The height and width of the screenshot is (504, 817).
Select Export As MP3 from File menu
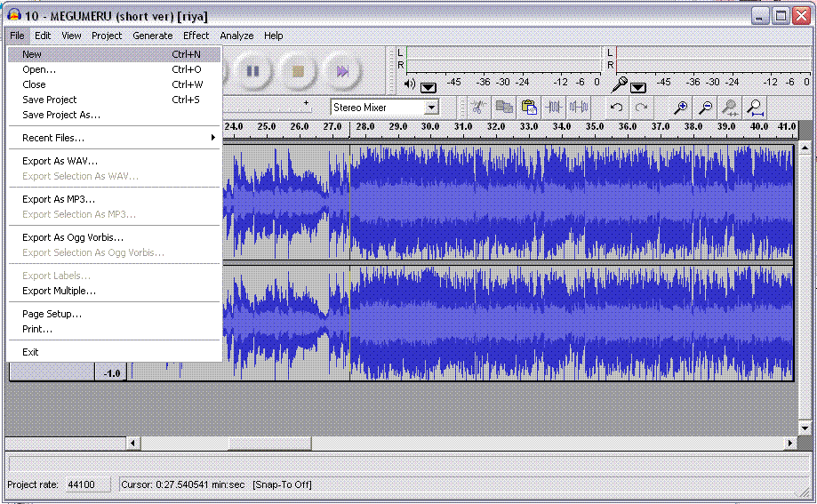[x=59, y=199]
